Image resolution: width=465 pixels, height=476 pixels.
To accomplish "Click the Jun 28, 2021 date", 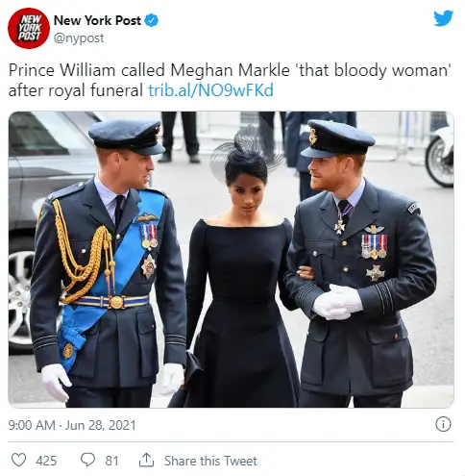I will pos(101,425).
